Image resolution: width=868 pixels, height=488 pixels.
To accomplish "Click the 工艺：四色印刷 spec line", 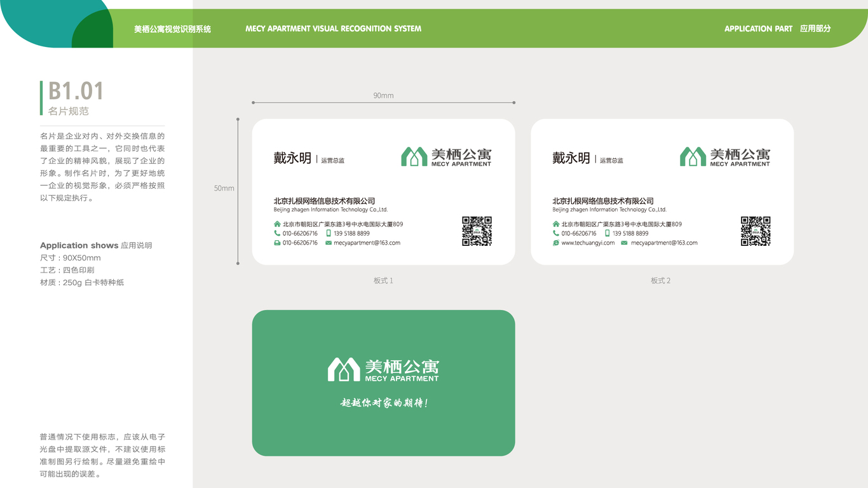I will [x=67, y=270].
